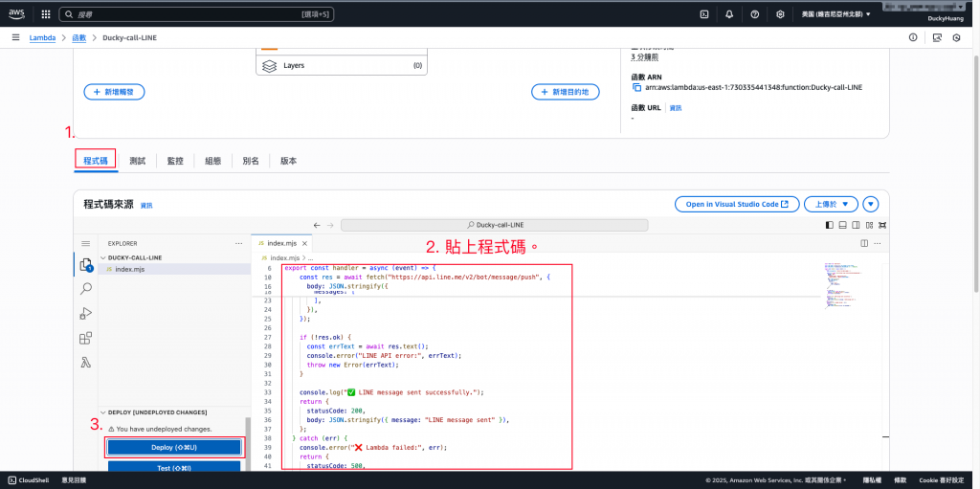Click the 新增目的地 button
980x489 pixels.
tap(565, 92)
